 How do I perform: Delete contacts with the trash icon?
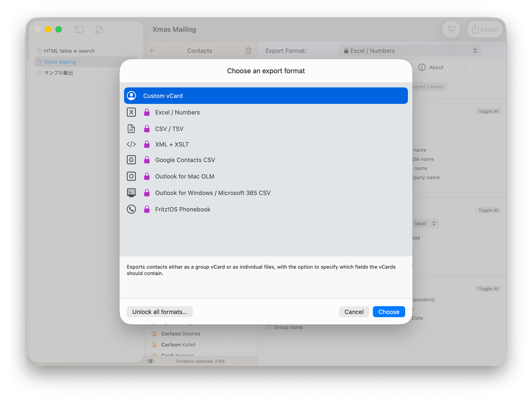coord(249,50)
